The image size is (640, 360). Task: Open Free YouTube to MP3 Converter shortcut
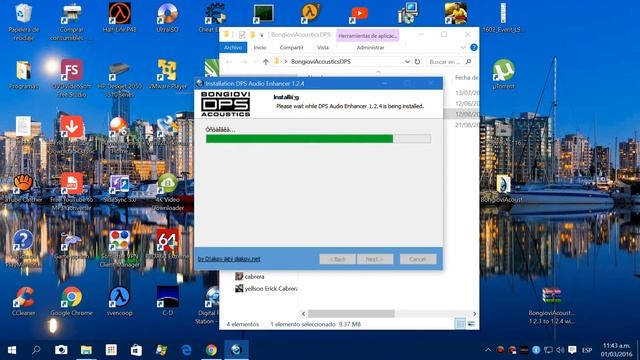(x=71, y=191)
